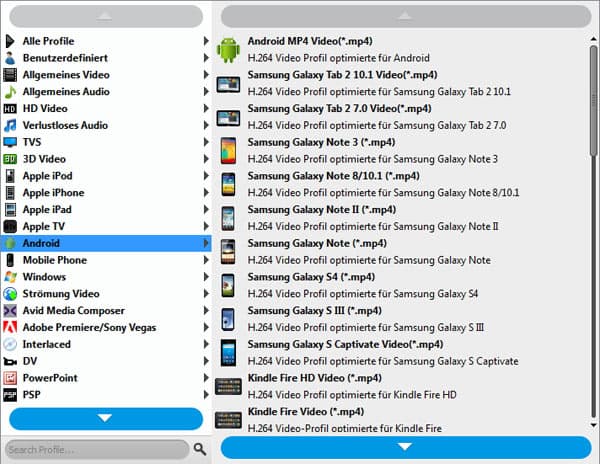Image resolution: width=600 pixels, height=464 pixels.
Task: Pick Samsung Galaxy S4 (*.mp4) profile
Action: point(401,285)
